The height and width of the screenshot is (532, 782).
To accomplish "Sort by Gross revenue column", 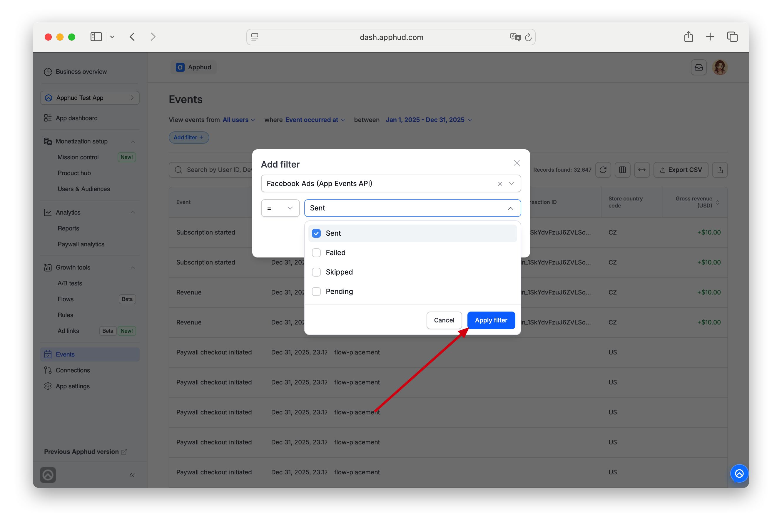I will [x=718, y=202].
